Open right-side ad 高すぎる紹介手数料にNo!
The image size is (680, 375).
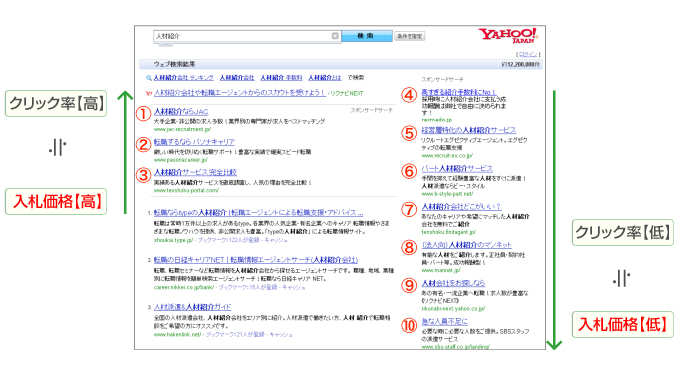click(x=458, y=92)
